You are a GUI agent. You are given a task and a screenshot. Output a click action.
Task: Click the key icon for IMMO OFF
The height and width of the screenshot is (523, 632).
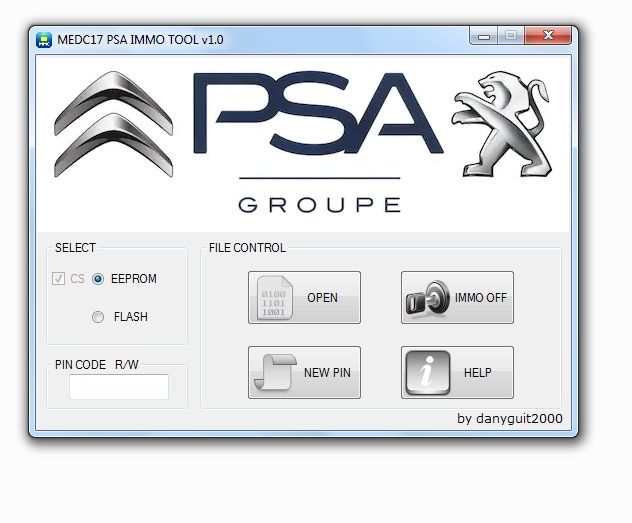click(x=426, y=297)
